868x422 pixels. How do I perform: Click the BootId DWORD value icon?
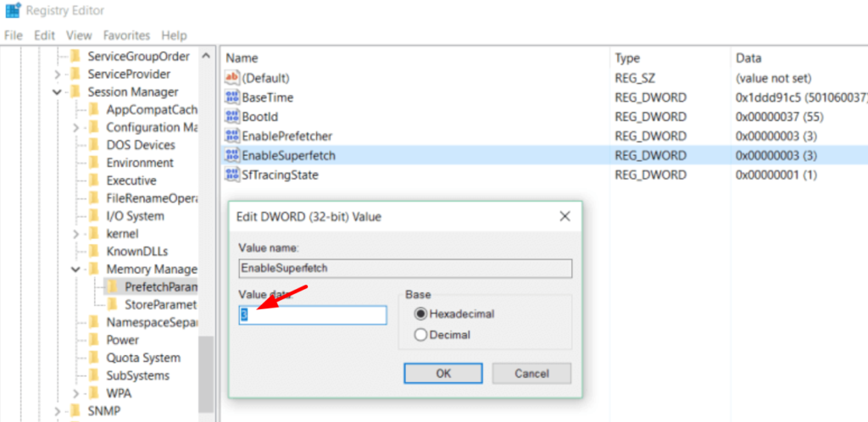point(231,116)
